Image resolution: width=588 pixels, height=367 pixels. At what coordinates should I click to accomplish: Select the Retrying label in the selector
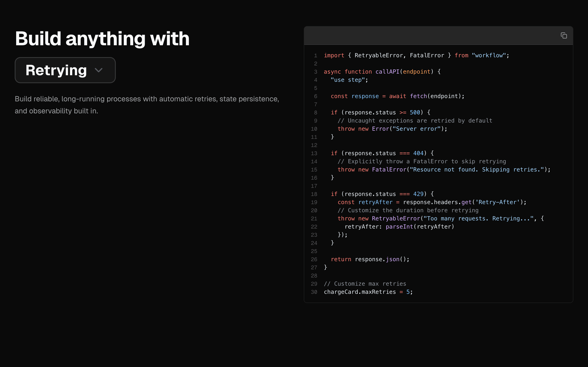point(56,70)
